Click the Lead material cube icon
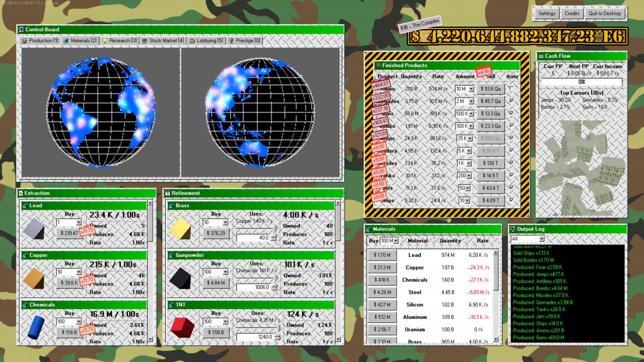 (35, 229)
